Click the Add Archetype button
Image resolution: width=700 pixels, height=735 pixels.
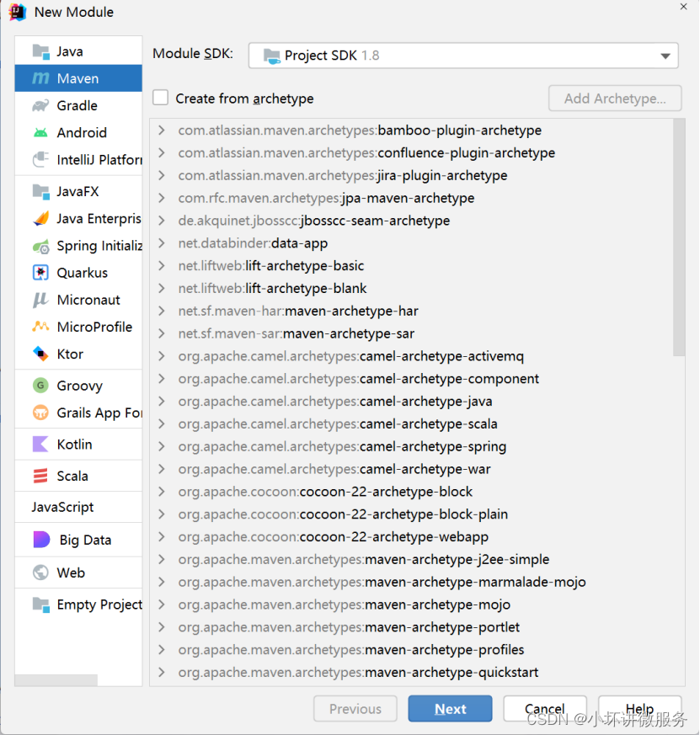pyautogui.click(x=615, y=99)
